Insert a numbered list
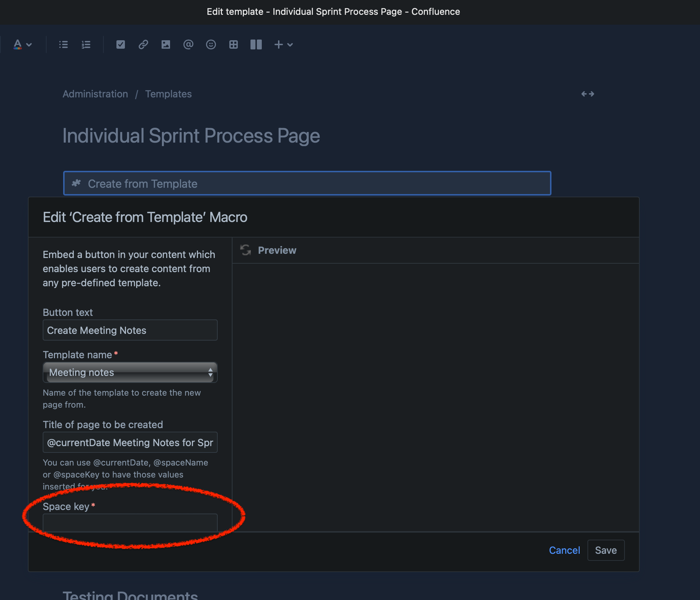700x600 pixels. click(86, 44)
